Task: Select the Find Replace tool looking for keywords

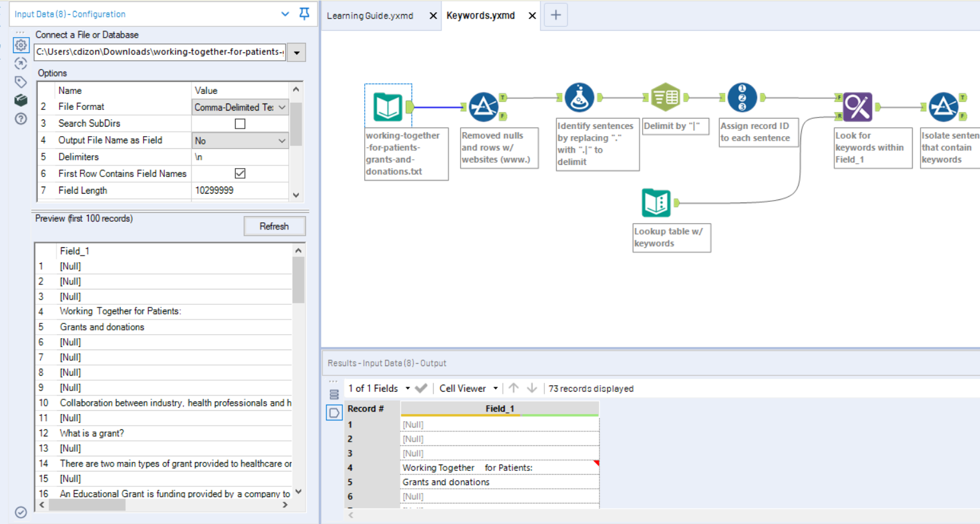Action: pos(857,107)
